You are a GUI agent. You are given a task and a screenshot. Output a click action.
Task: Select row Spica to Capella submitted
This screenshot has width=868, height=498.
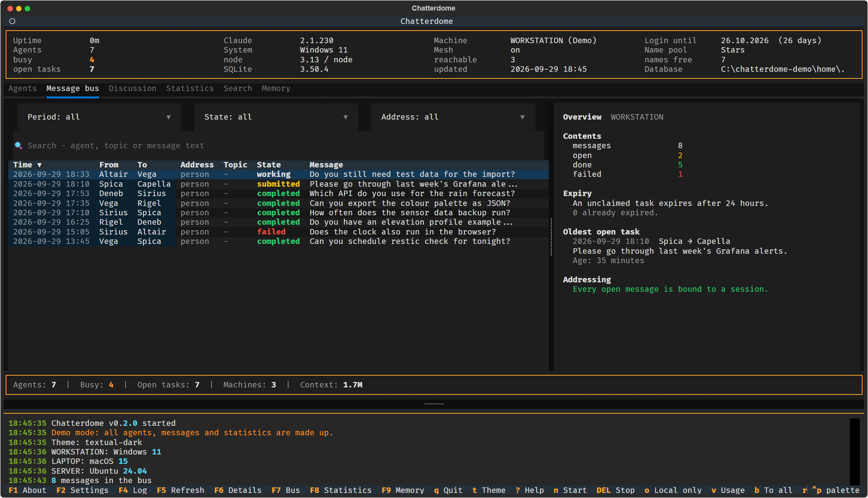(278, 184)
